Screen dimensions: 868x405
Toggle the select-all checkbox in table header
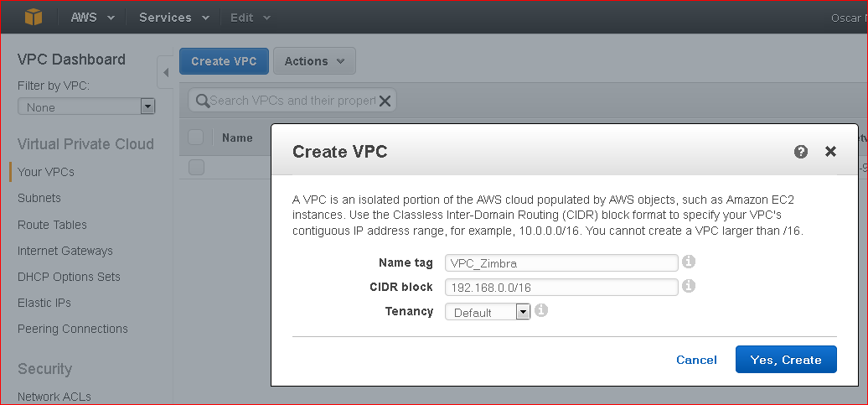click(x=196, y=138)
